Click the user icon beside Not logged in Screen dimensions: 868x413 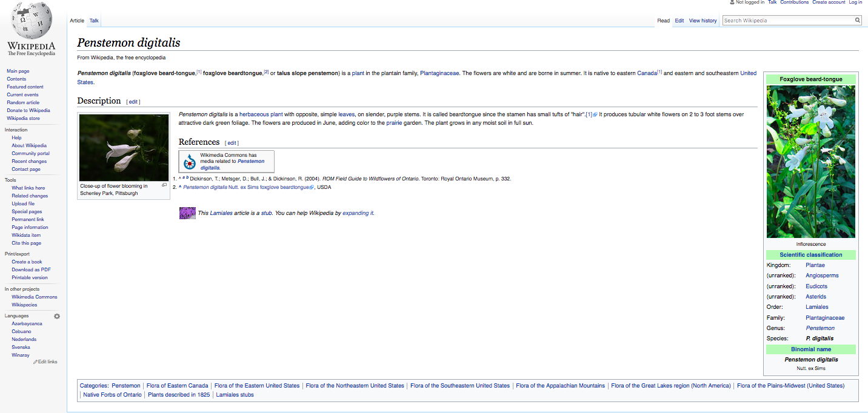pos(732,2)
